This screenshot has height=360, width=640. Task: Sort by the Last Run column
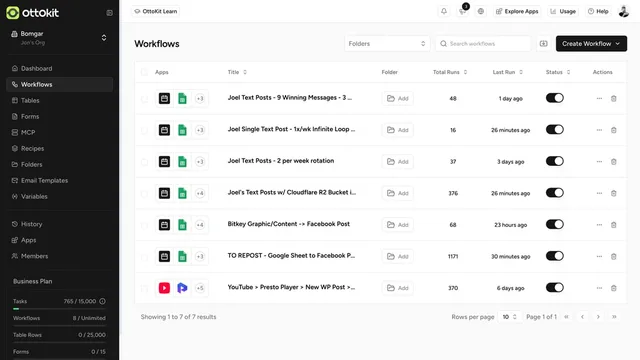pyautogui.click(x=507, y=72)
